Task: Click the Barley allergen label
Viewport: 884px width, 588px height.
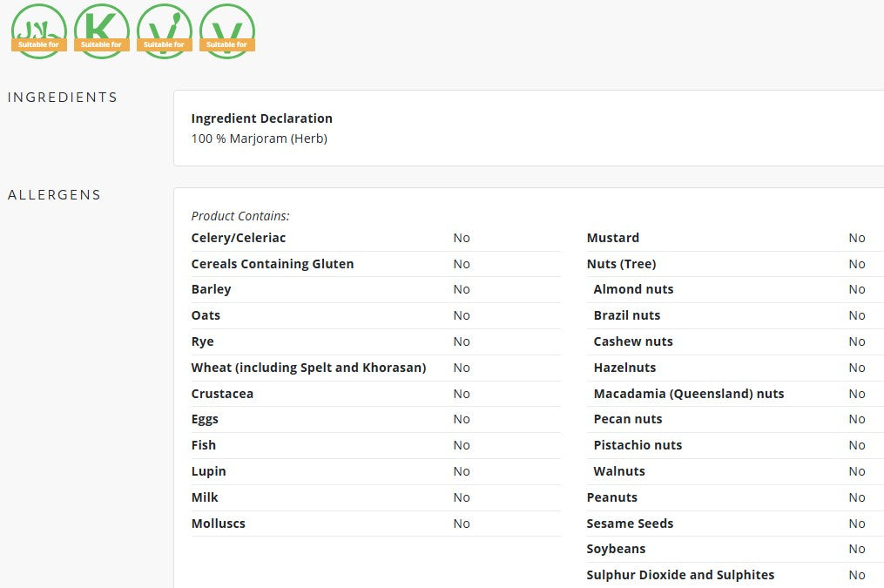Action: [x=211, y=289]
